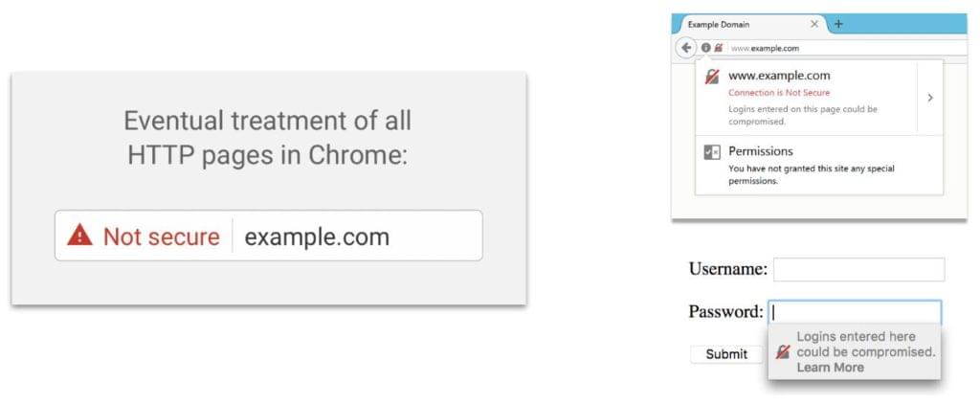Click into the Username field
This screenshot has height=405, width=980.
(x=857, y=270)
